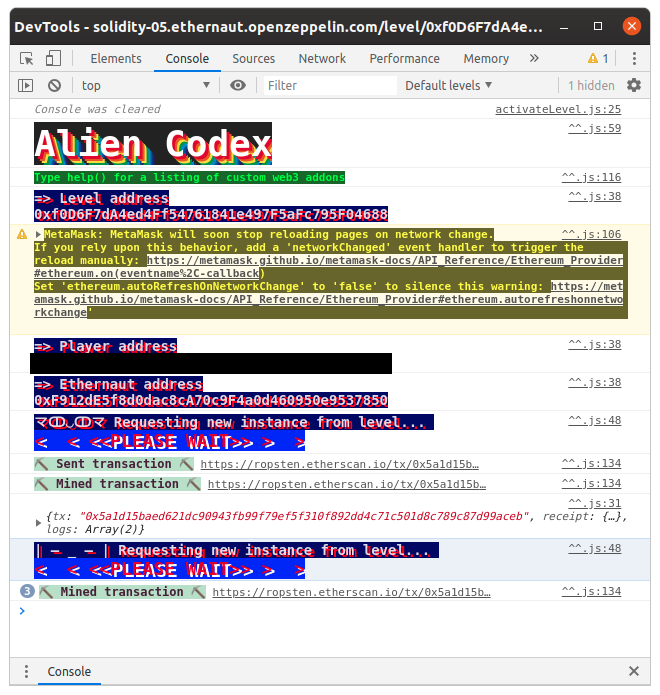Screen dimensions: 660x695
Task: Click the MetaMask warning triangle icon
Action: pyautogui.click(x=22, y=234)
